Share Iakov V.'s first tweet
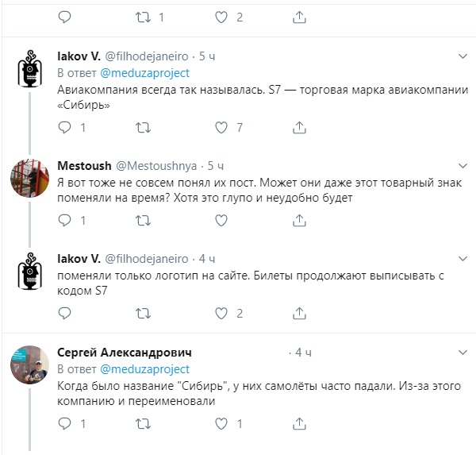The image size is (476, 455). [x=299, y=127]
